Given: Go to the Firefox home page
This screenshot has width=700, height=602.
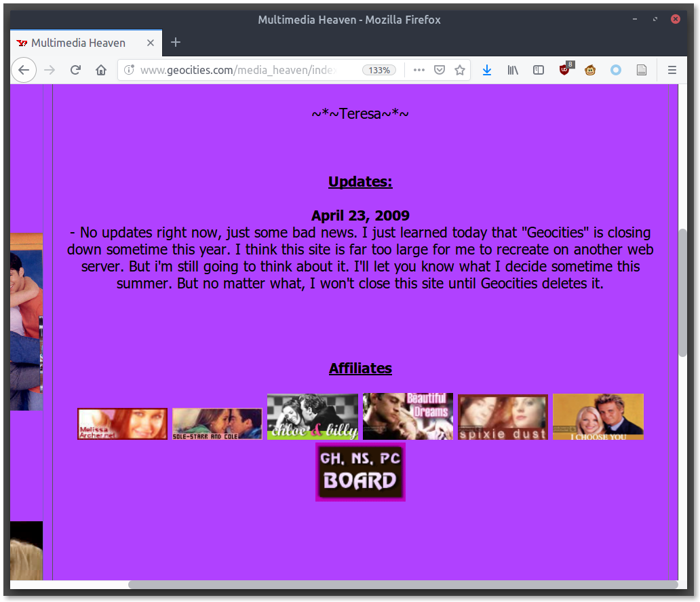Looking at the screenshot, I should 101,70.
